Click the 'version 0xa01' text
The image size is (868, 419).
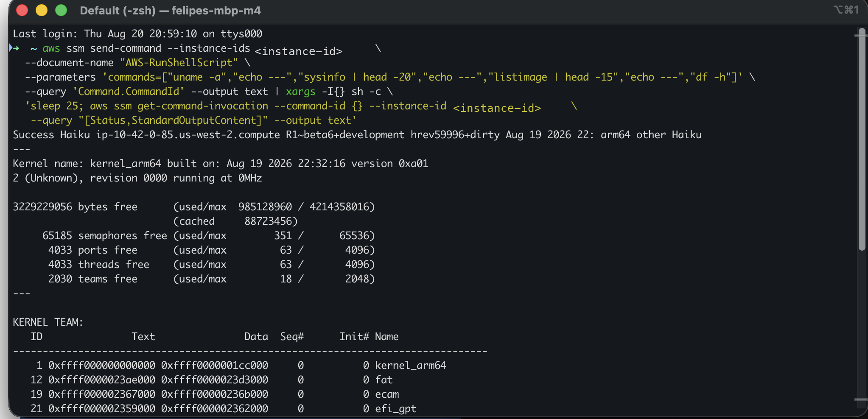[389, 164]
